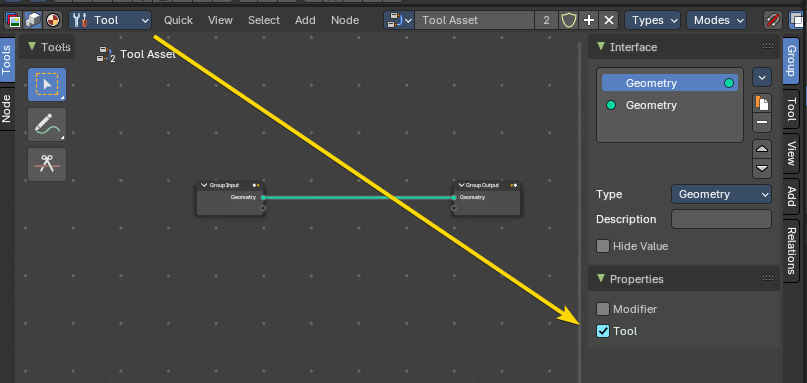
Task: Open the View menu
Action: (220, 21)
